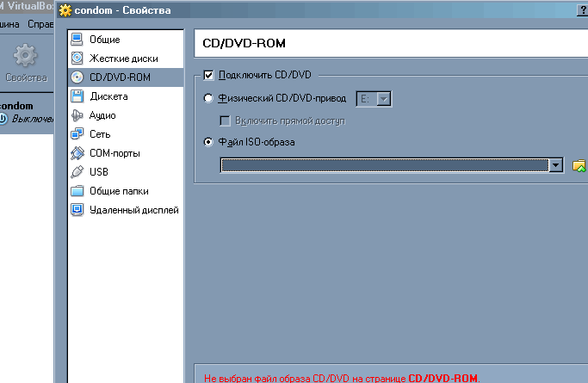Open the COM-порты settings page
The image size is (588, 383).
pos(126,153)
